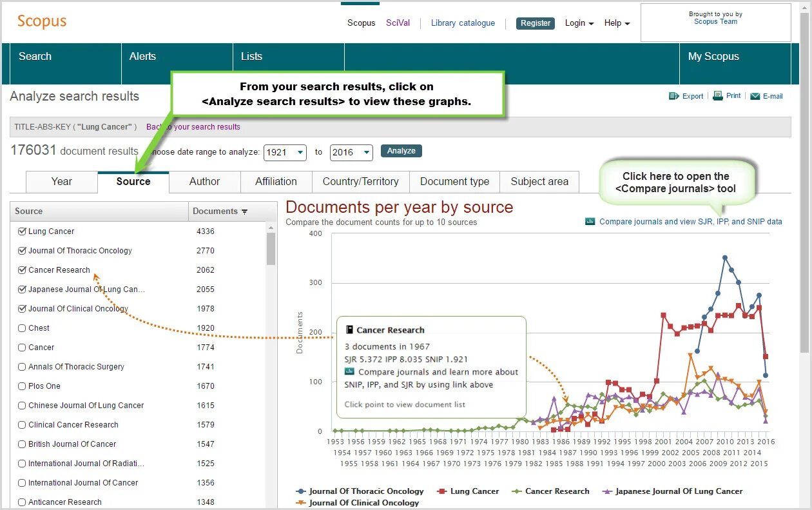This screenshot has width=812, height=510.
Task: Uncheck Journal Of Thoracic Oncology checkbox
Action: pyautogui.click(x=23, y=250)
